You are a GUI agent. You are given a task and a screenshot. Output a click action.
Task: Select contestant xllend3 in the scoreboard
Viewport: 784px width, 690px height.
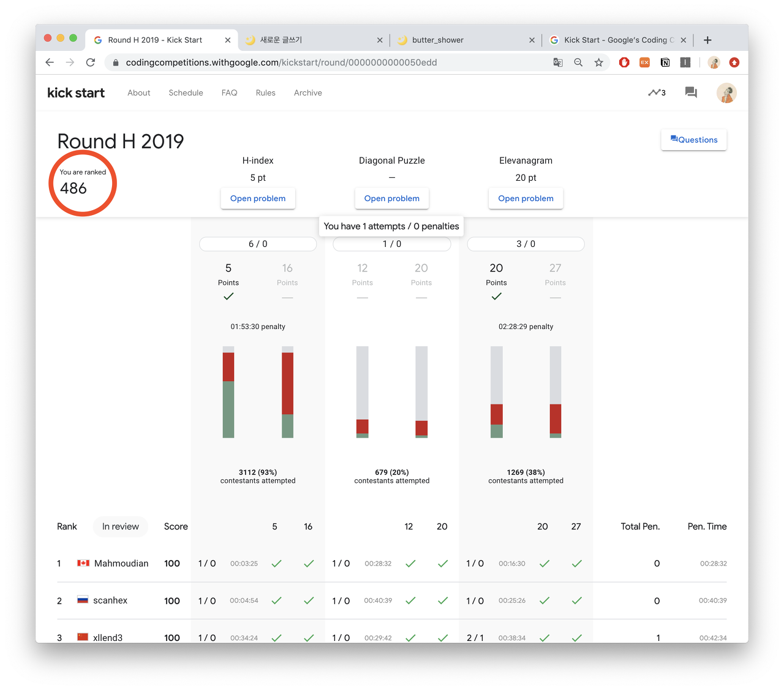(108, 637)
